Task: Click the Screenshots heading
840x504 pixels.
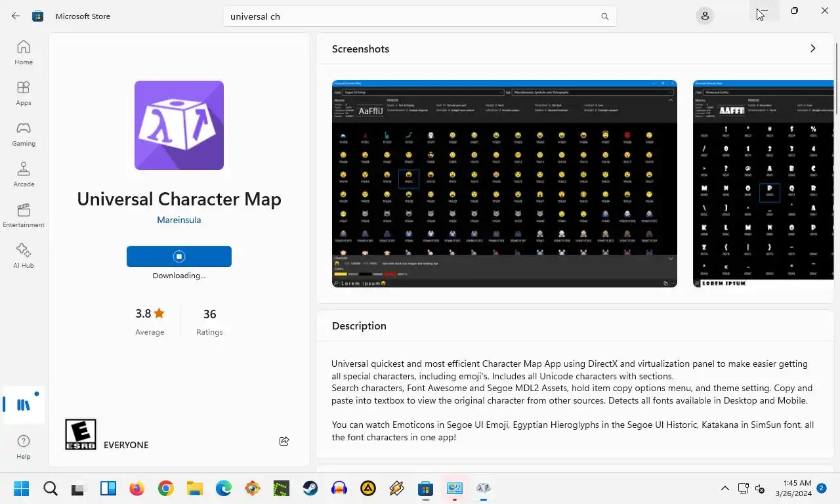Action: (360, 49)
